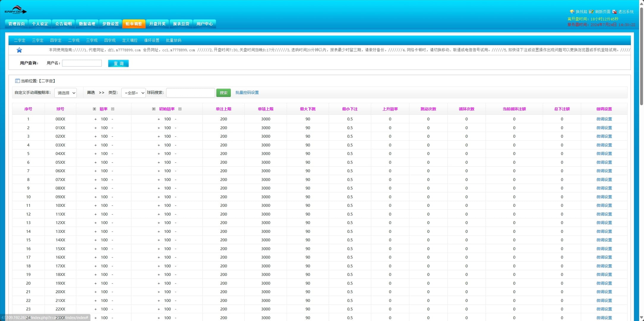Image resolution: width=644 pixels, height=321 pixels.
Task: Decrease 赔率 for row 01XX with minus
Action: pos(112,128)
